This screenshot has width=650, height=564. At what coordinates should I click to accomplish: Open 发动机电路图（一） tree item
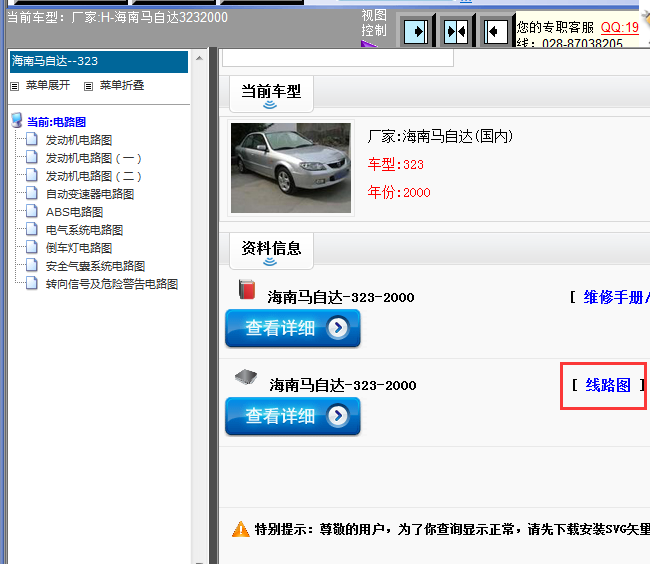(94, 158)
